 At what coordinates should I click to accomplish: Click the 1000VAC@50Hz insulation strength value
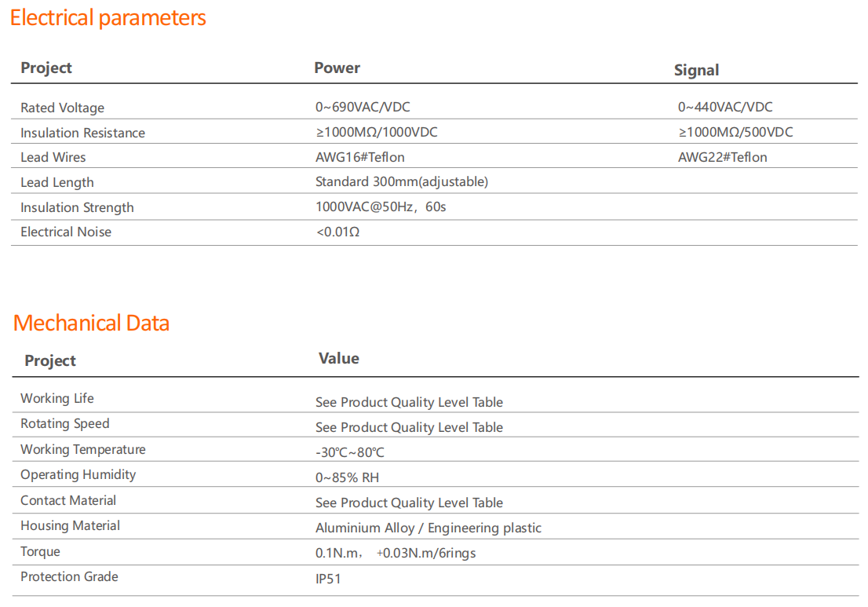point(381,207)
